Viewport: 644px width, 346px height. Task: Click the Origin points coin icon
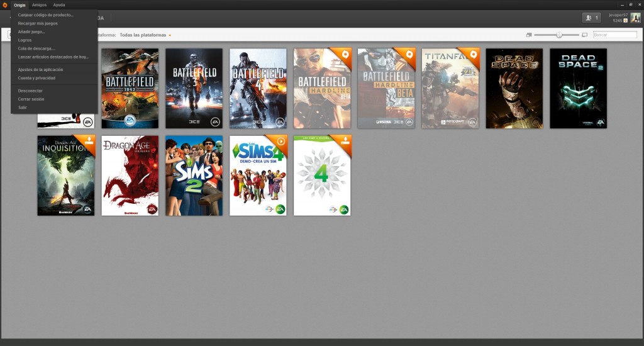[626, 21]
